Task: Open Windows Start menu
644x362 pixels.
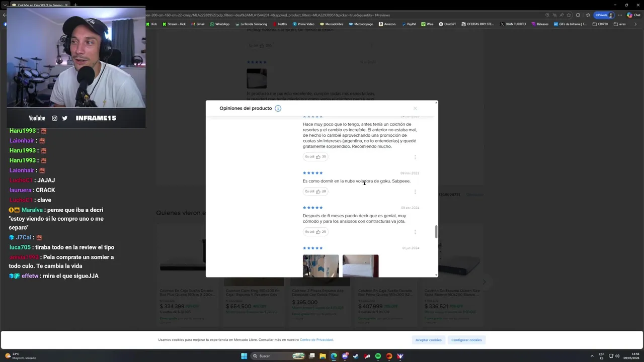Action: pyautogui.click(x=244, y=356)
